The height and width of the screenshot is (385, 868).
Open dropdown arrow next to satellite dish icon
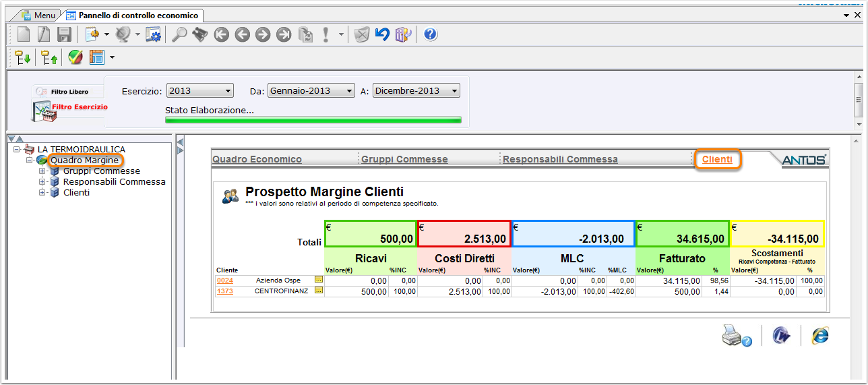(137, 34)
